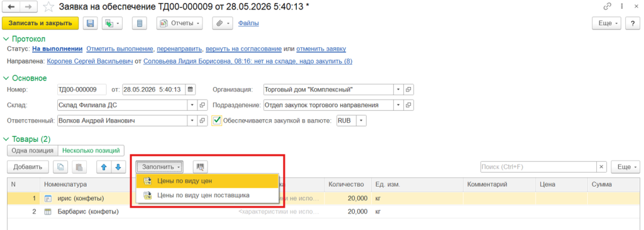Clear search with the X button

[602, 166]
